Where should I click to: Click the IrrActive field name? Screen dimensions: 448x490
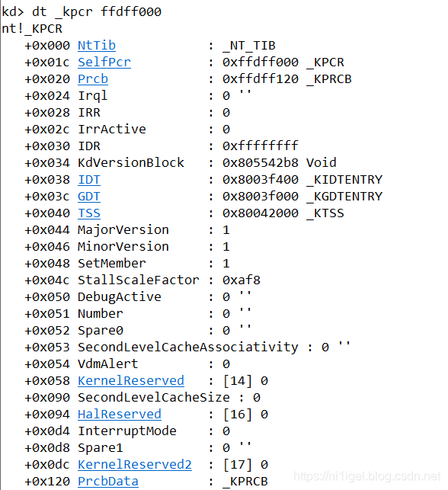click(112, 130)
